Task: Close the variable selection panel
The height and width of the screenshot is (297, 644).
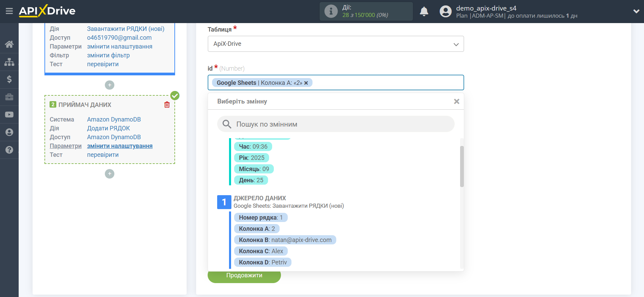Action: pyautogui.click(x=456, y=101)
